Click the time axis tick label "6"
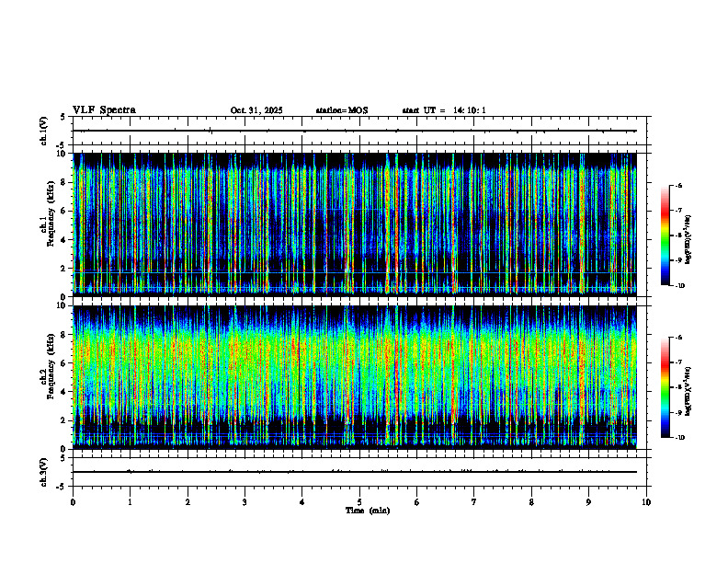 [417, 502]
